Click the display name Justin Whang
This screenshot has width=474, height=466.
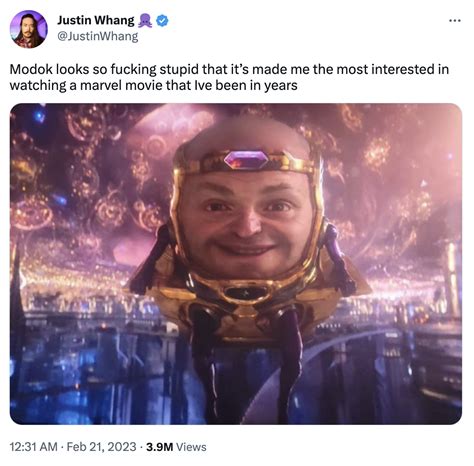tap(95, 20)
